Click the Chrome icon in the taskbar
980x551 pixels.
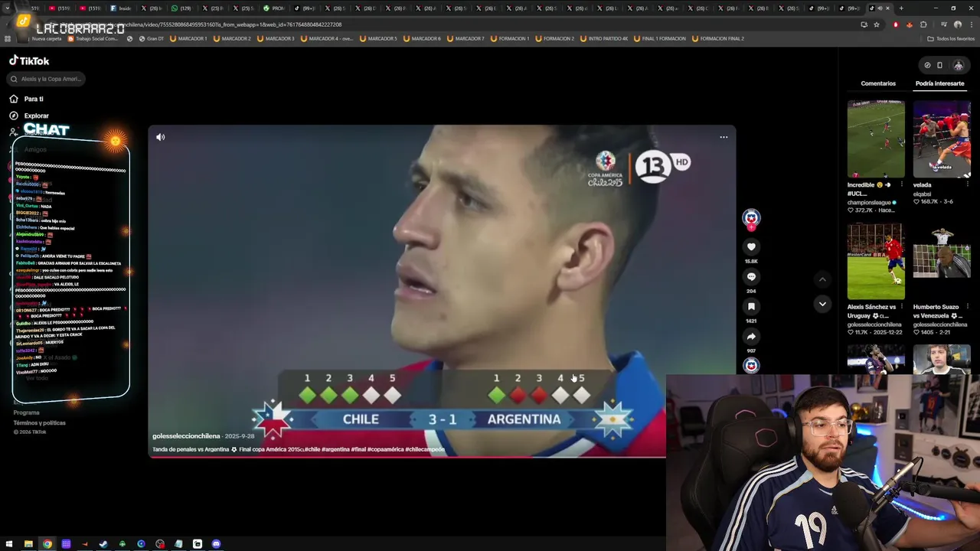point(47,544)
